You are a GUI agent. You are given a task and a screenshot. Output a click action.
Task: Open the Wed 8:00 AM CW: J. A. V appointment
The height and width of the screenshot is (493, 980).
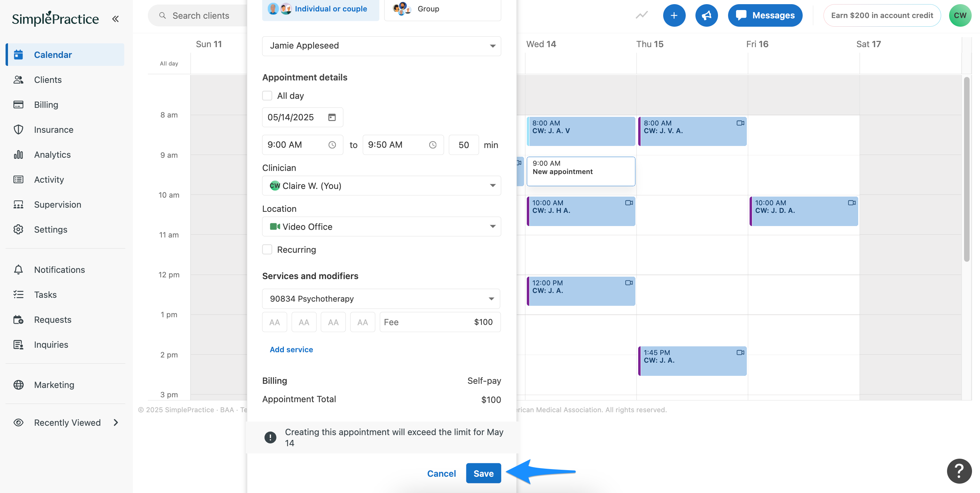[x=581, y=131]
